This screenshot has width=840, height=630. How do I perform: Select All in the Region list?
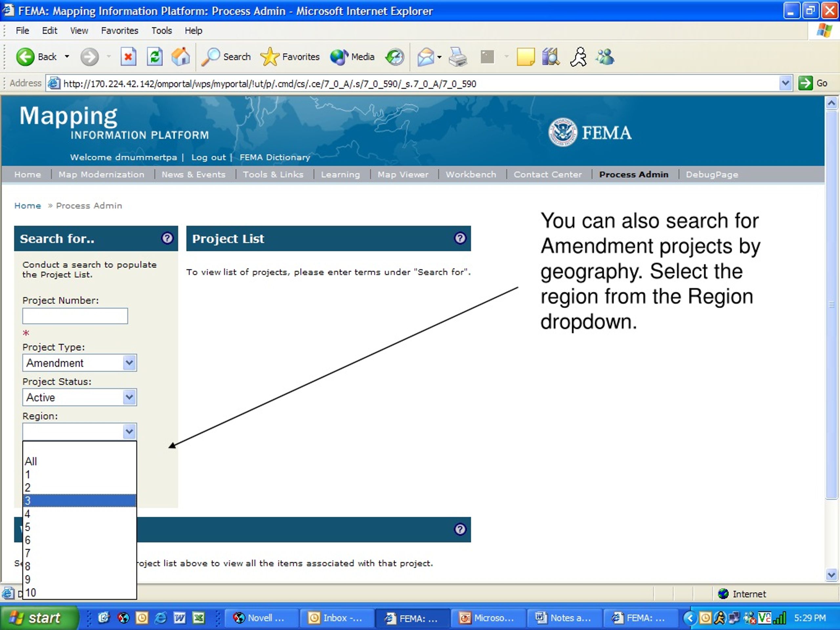pyautogui.click(x=79, y=461)
